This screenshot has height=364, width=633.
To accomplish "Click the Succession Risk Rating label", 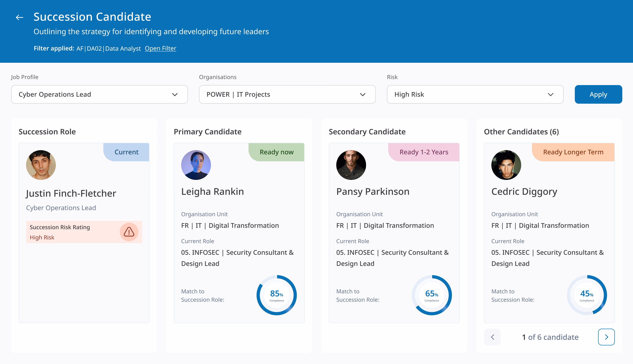I will [60, 227].
